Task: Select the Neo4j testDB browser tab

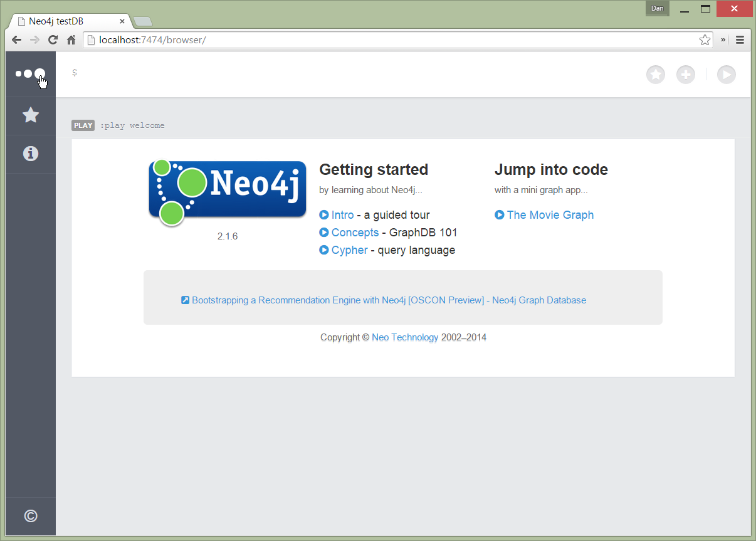Action: [x=68, y=21]
